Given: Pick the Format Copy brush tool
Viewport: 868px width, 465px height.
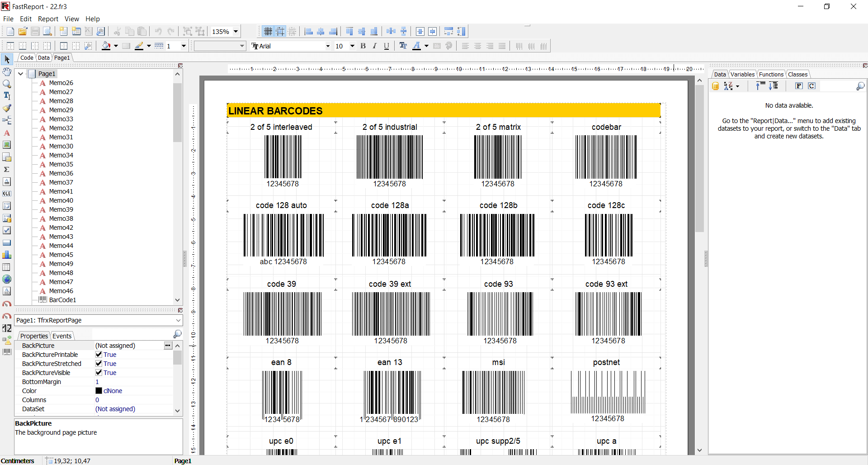Looking at the screenshot, I should pyautogui.click(x=7, y=108).
